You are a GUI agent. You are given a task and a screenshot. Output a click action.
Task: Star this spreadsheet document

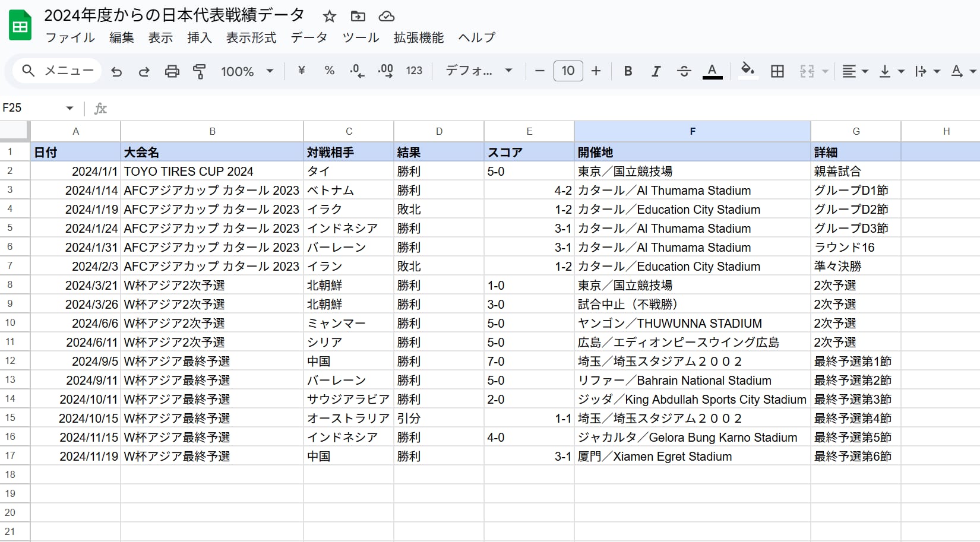[330, 16]
